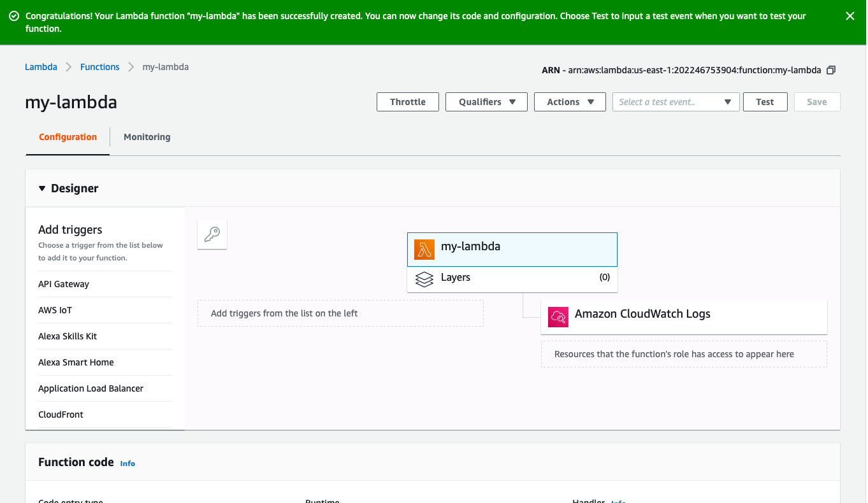868x503 pixels.
Task: Open the Select a test event dropdown
Action: pos(676,102)
